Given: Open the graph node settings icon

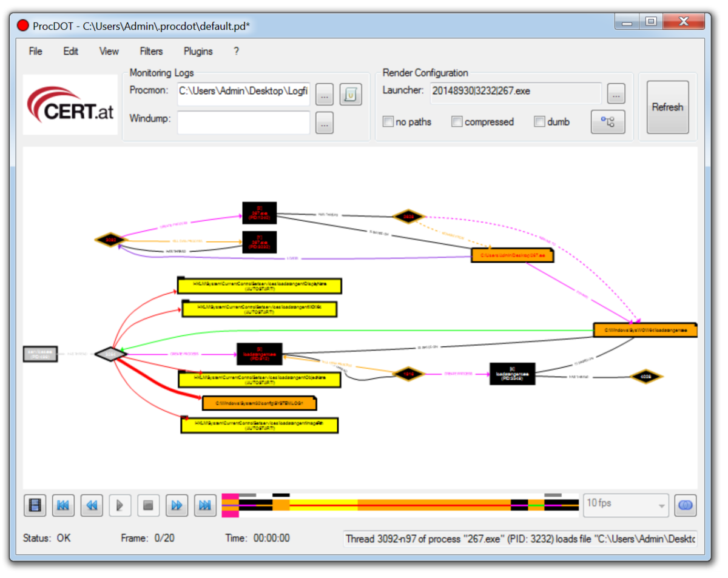Looking at the screenshot, I should click(x=608, y=121).
